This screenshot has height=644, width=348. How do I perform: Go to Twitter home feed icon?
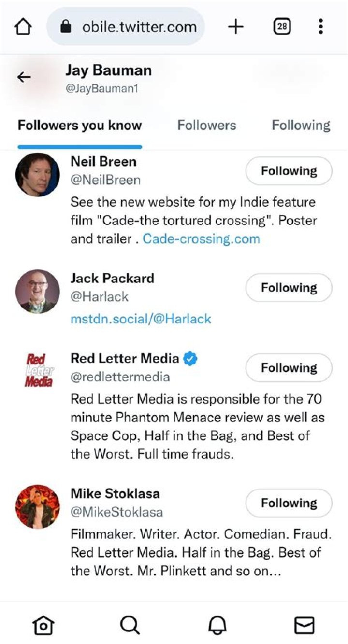click(x=43, y=625)
